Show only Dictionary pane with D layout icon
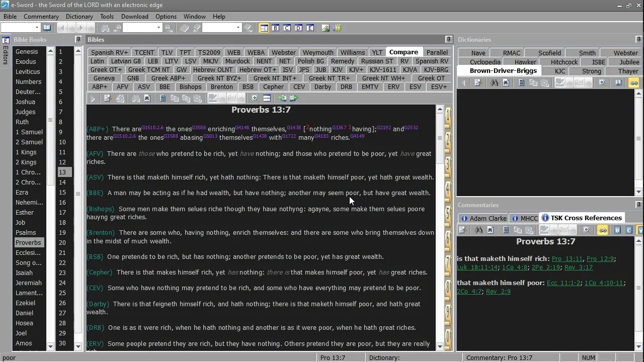The width and height of the screenshot is (644, 362). point(299,28)
